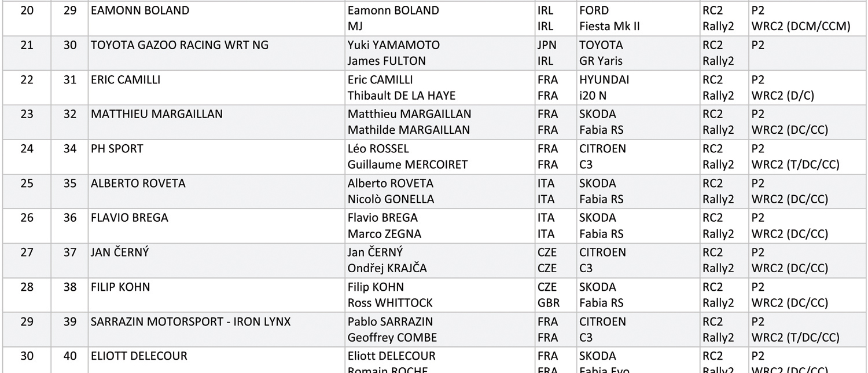Select driver Léo ROSSEL
This screenshot has height=373, width=868.
378,149
